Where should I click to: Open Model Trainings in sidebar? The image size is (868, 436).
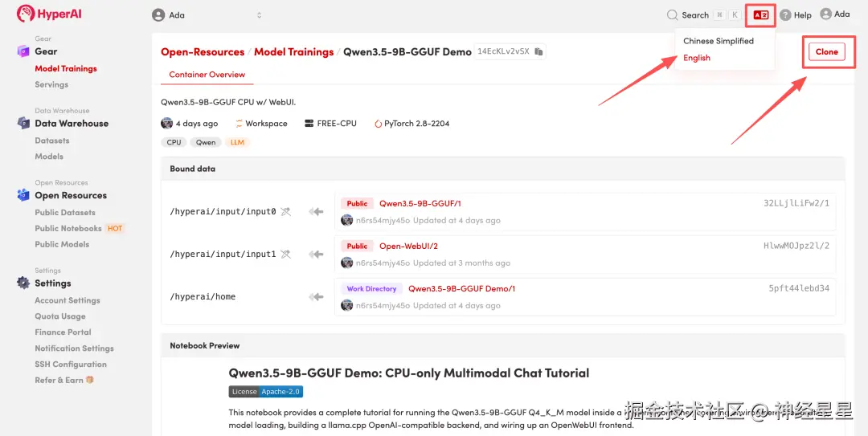[x=66, y=68]
